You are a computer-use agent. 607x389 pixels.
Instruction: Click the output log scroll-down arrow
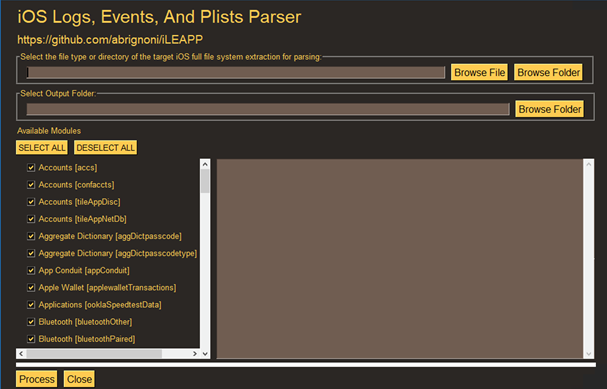click(589, 353)
